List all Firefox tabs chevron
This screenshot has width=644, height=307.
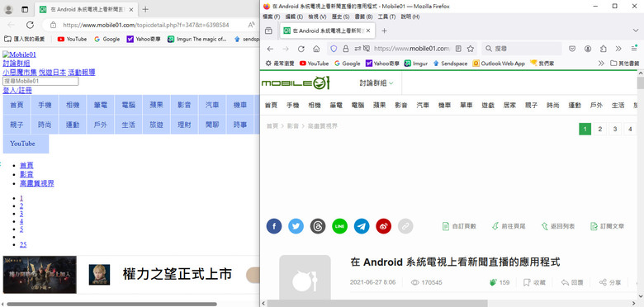[636, 31]
